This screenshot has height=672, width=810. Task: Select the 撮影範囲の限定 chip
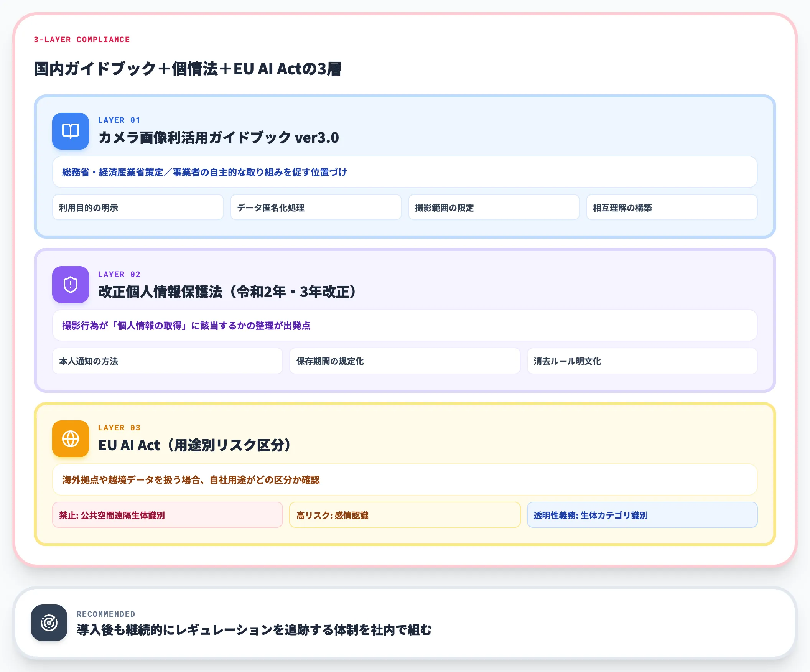click(x=494, y=208)
